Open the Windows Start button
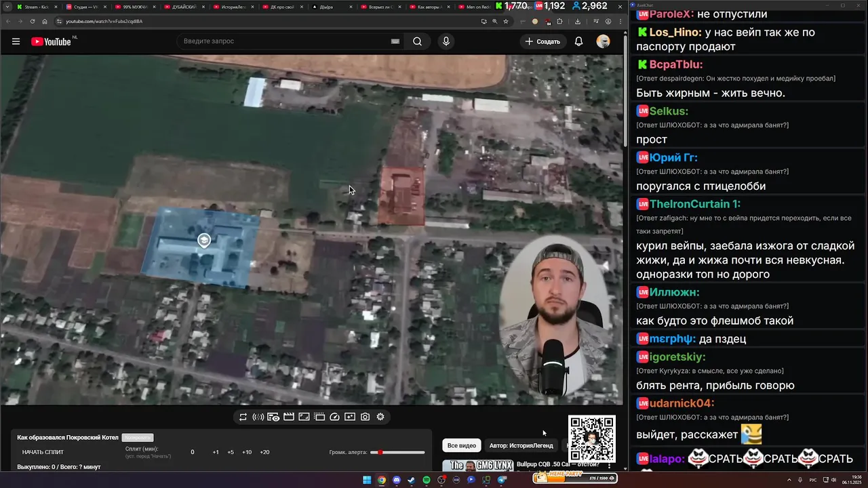 [367, 480]
